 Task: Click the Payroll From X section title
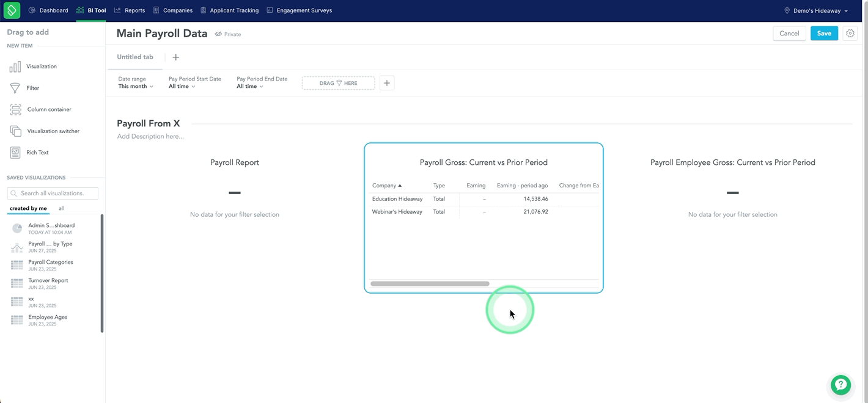pos(149,123)
